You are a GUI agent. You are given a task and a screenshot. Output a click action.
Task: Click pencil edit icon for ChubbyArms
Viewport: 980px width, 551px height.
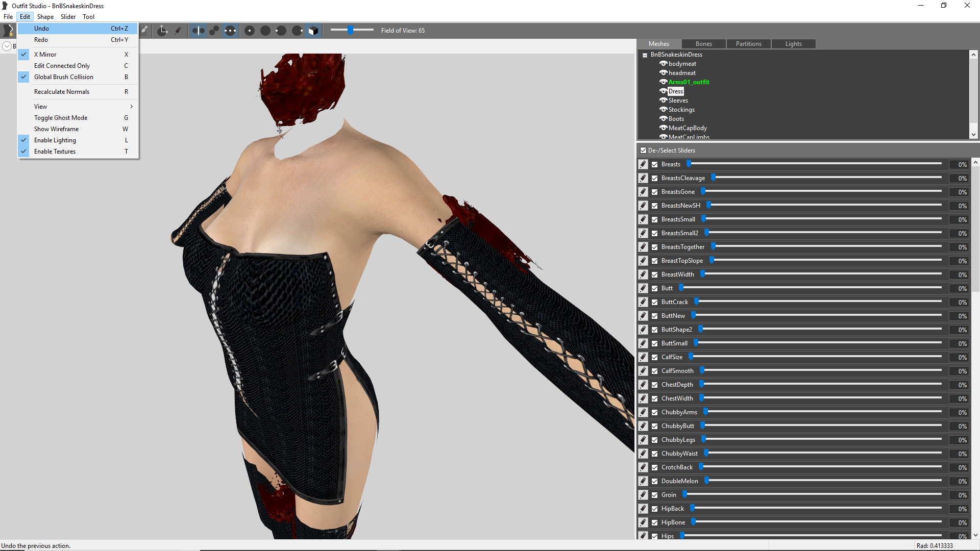tap(643, 412)
